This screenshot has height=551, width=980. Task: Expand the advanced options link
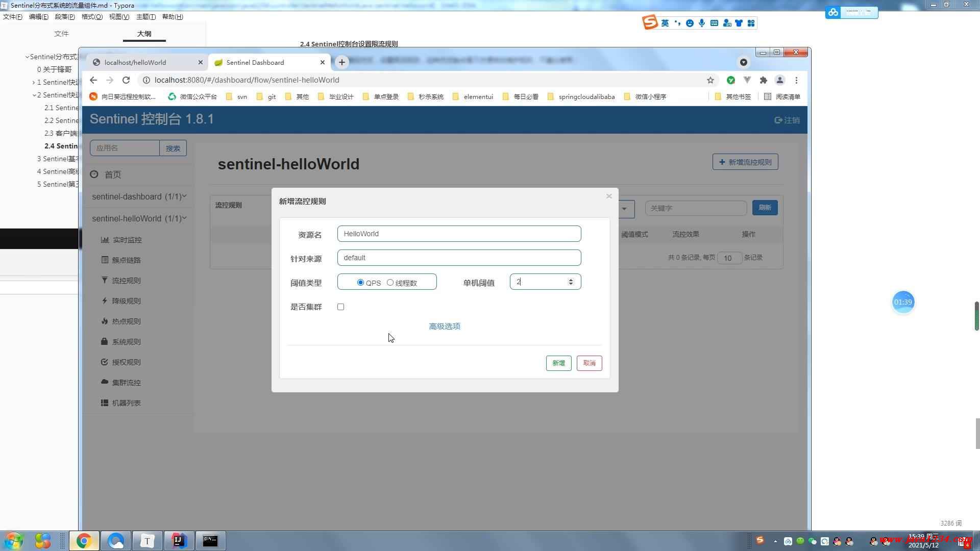(445, 326)
